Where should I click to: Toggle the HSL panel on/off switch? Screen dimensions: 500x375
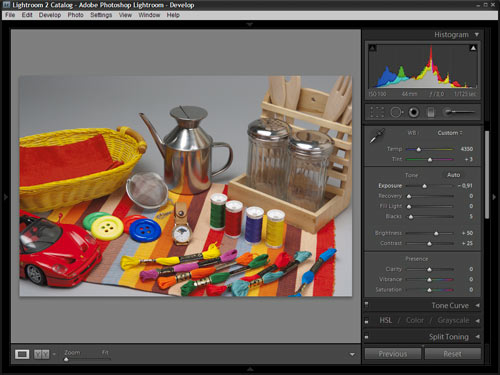point(366,321)
